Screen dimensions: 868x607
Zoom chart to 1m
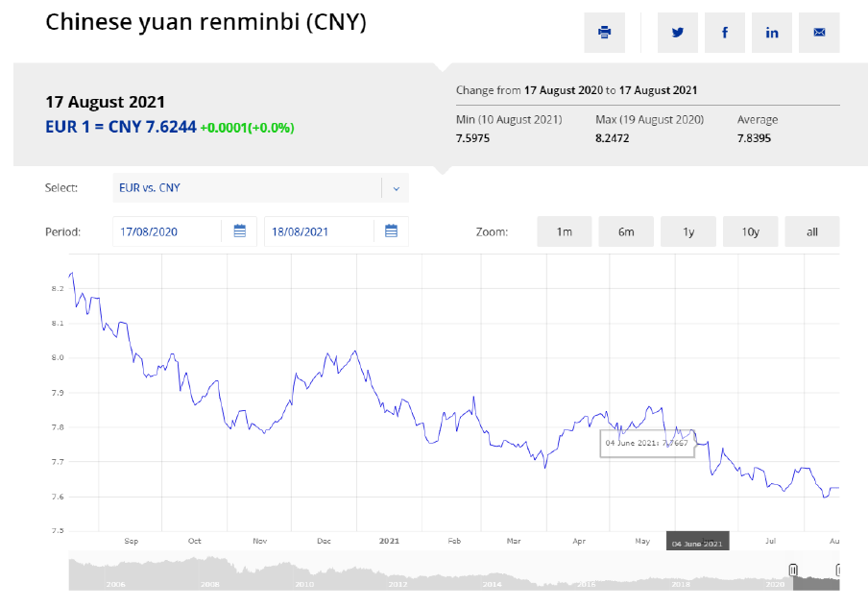(564, 231)
